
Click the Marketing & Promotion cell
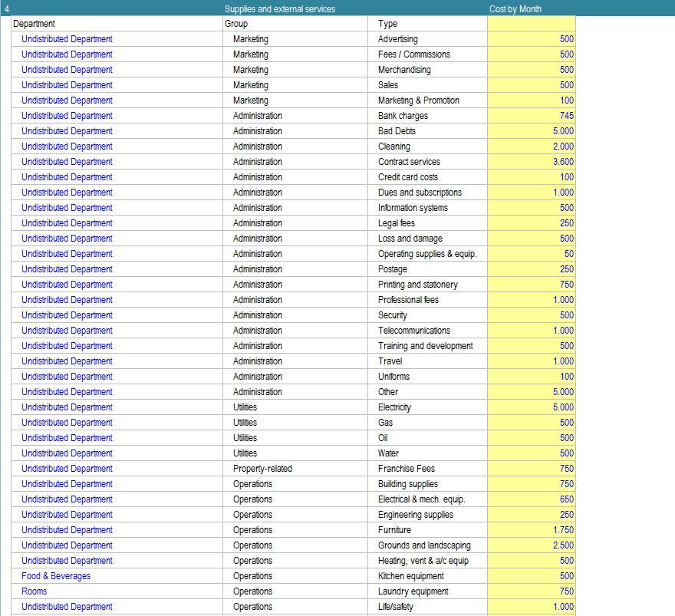427,100
